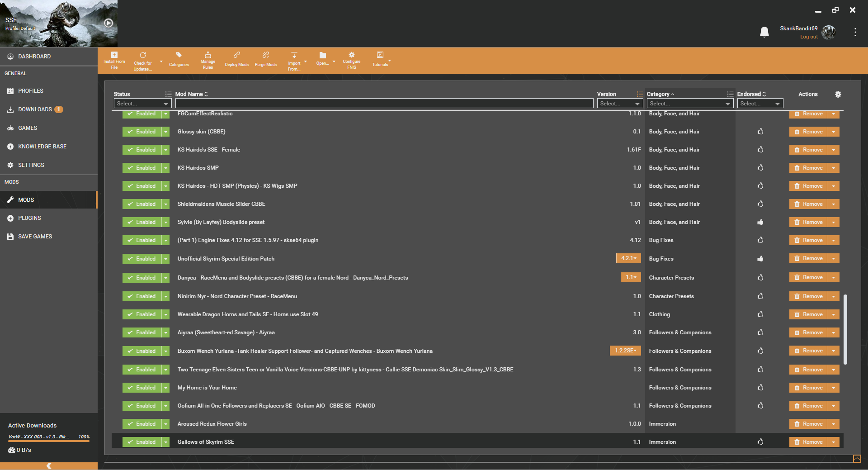Toggle Enabled for Wearable Dragon Horns and Tails
Screen dimensions: 868x470
(x=142, y=314)
